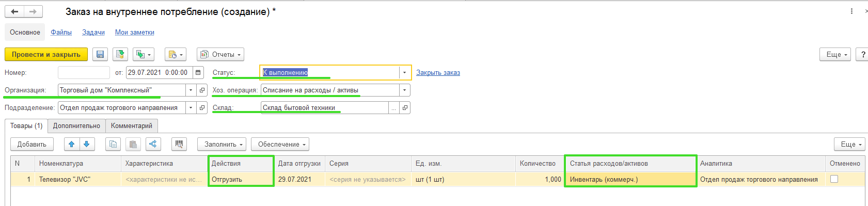This screenshot has width=868, height=206.
Task: Click the Характеристика column header
Action: [164, 164]
